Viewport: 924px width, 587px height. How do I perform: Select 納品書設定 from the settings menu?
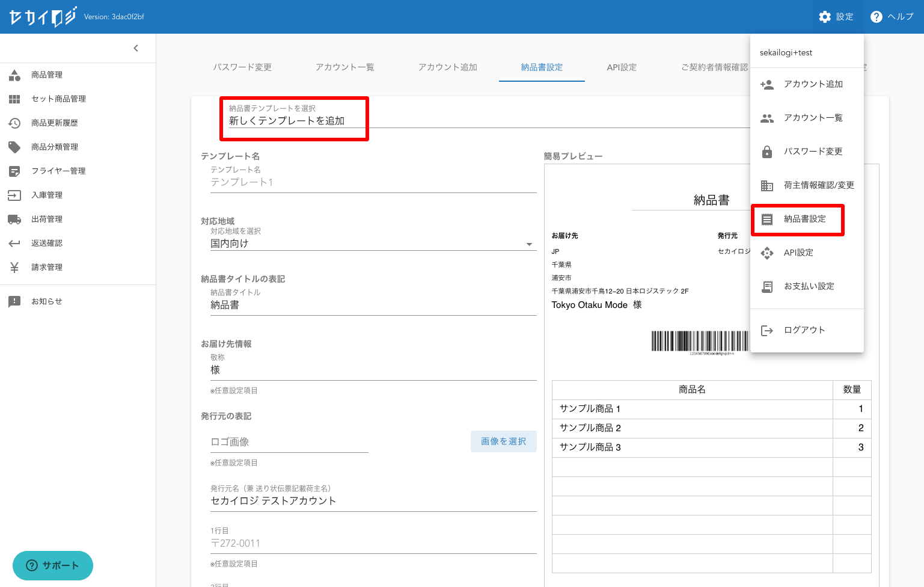coord(804,219)
